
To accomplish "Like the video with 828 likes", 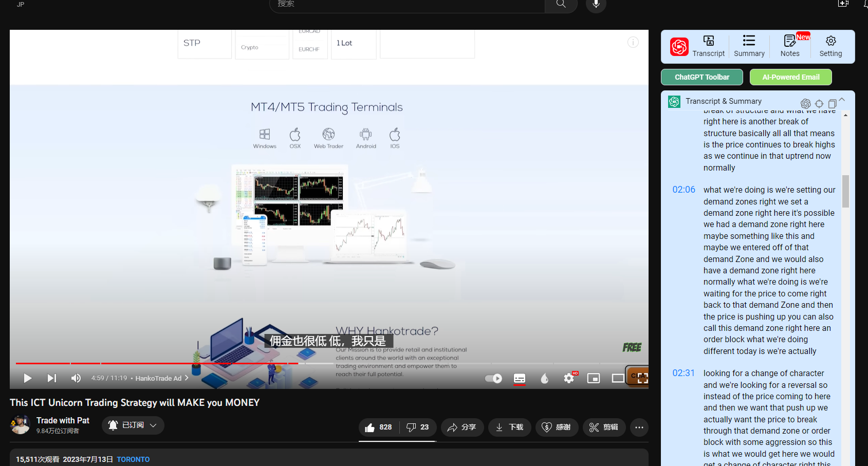I will tap(379, 427).
